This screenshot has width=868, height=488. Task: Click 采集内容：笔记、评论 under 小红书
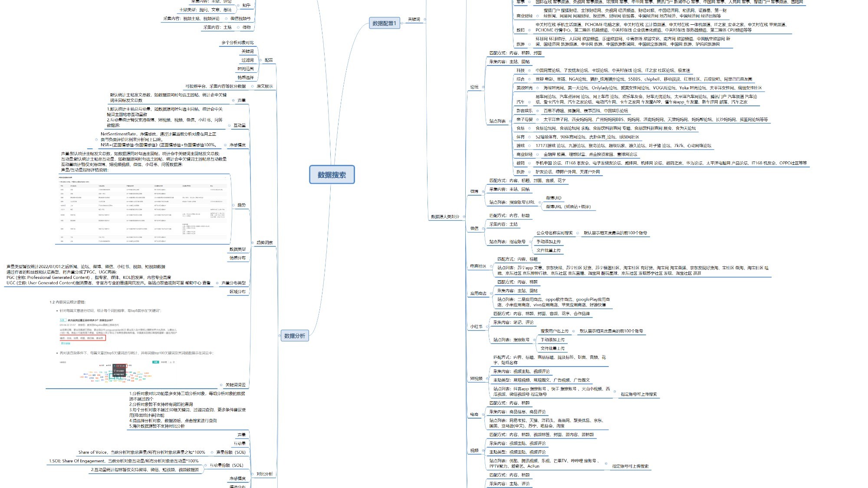pos(513,322)
